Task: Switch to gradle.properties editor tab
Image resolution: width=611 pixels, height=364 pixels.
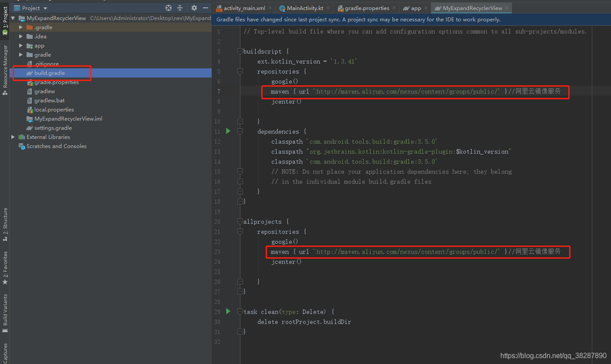Action: [x=367, y=8]
